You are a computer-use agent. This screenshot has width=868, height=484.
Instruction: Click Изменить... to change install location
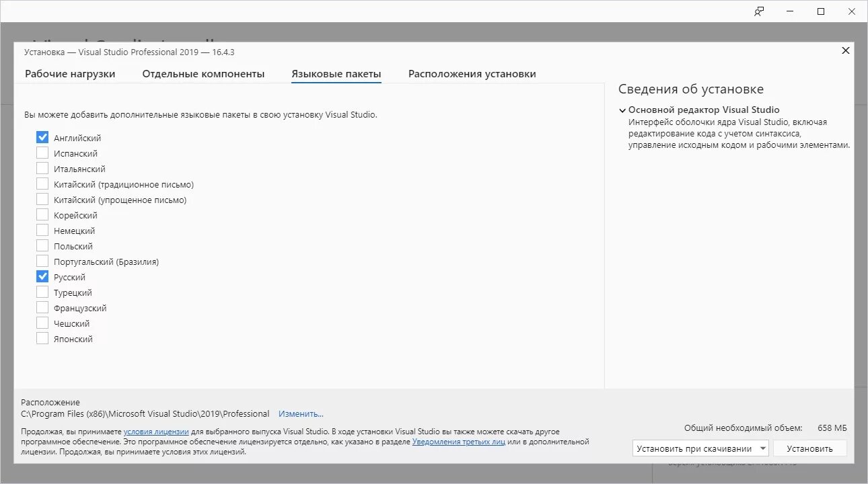300,413
